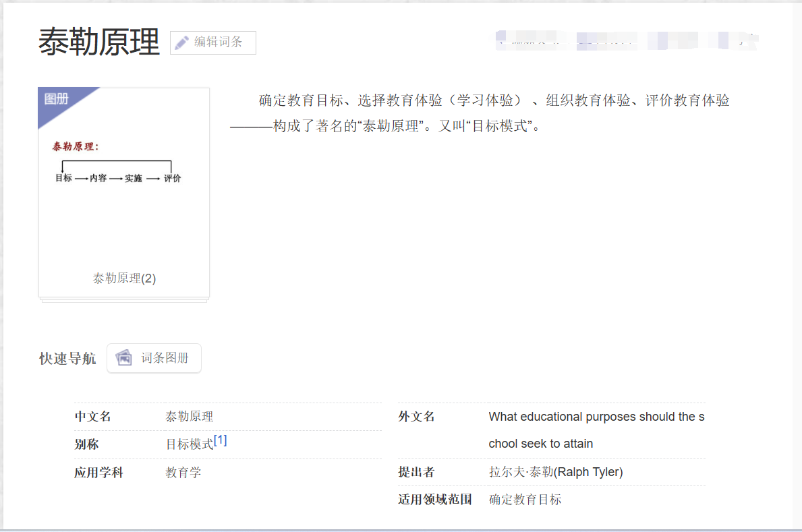The width and height of the screenshot is (802, 532).
Task: Click the pencil icon beside 编辑词条
Action: pyautogui.click(x=181, y=43)
